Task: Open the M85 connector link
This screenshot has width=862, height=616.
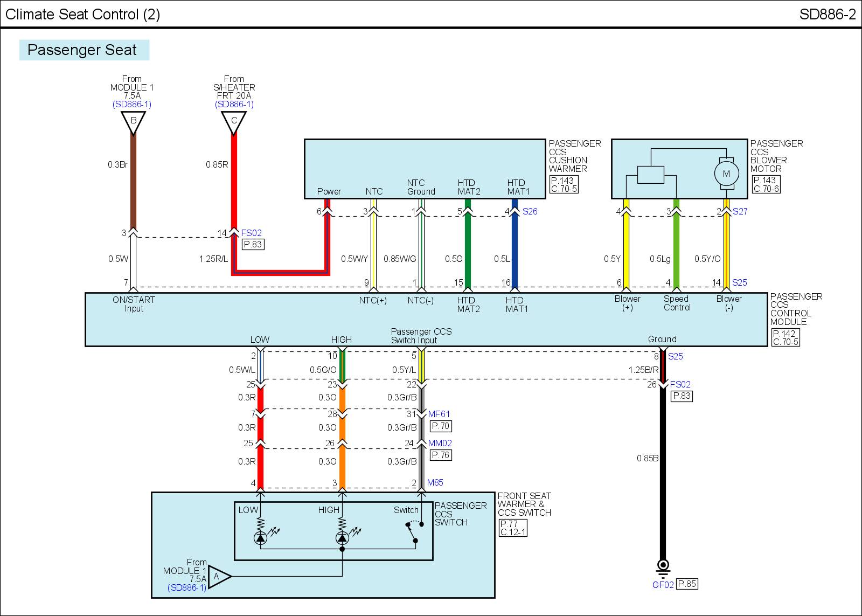Action: [x=435, y=483]
